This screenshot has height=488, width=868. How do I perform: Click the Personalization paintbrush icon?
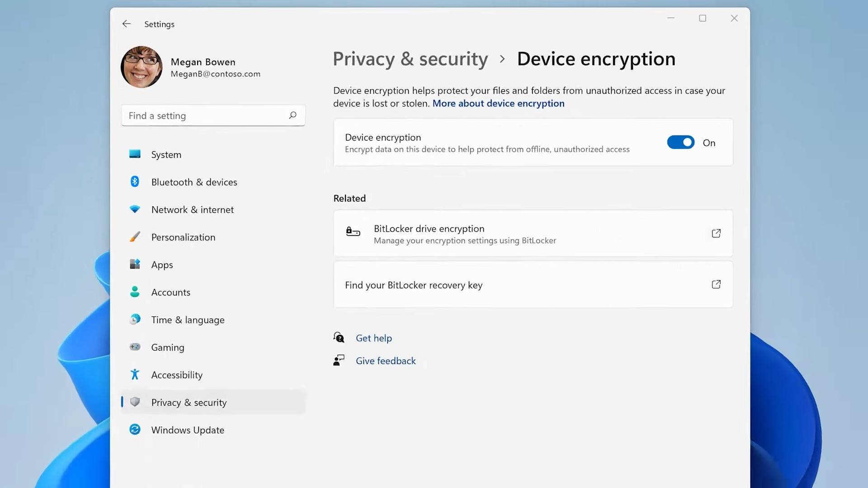tap(135, 237)
